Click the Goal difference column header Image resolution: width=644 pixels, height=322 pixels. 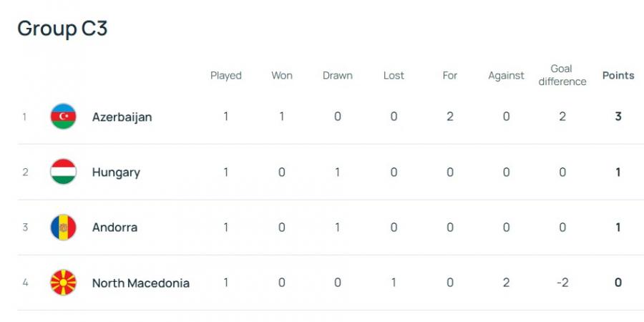tap(562, 75)
